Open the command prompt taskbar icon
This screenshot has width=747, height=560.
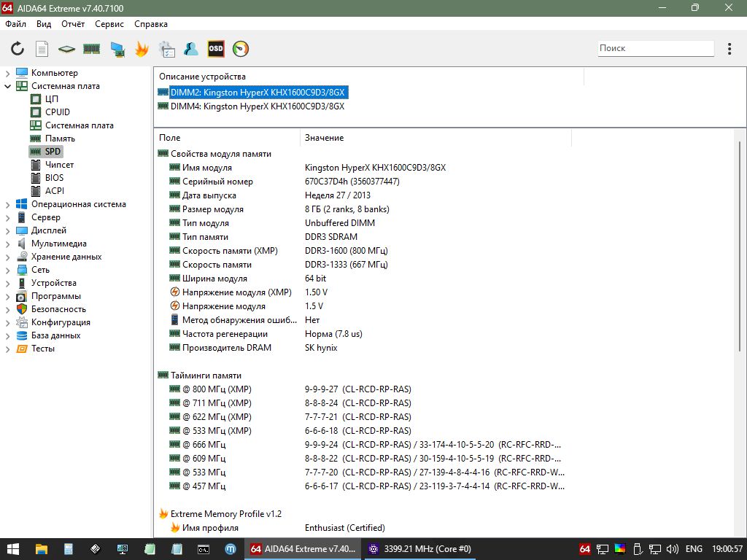click(204, 549)
